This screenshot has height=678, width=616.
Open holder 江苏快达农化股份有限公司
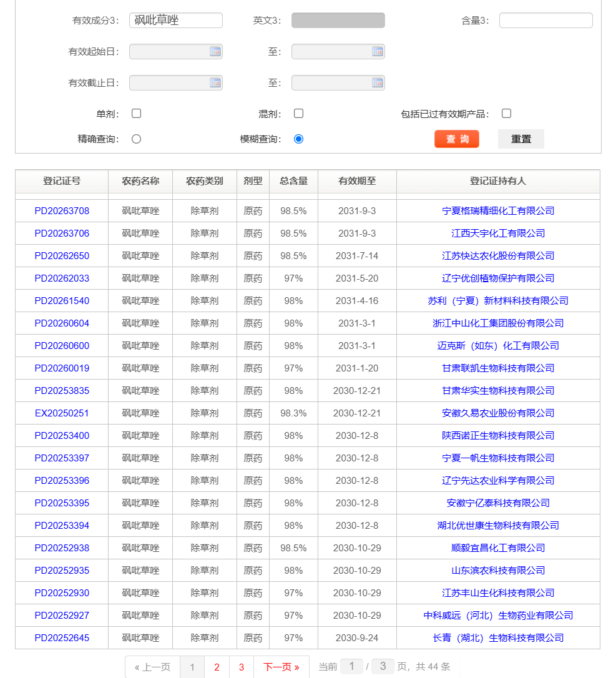click(x=498, y=256)
